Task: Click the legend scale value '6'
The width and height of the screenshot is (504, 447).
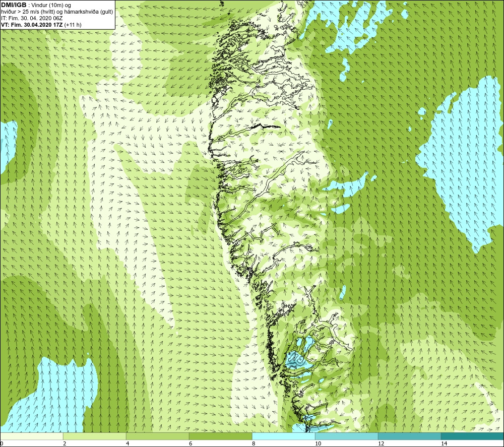Action: click(x=191, y=443)
